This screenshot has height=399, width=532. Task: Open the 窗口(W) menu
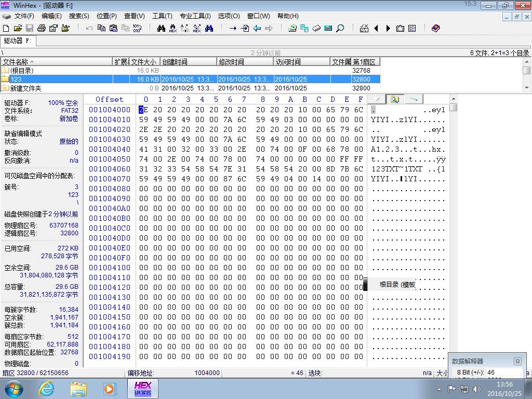coord(259,16)
